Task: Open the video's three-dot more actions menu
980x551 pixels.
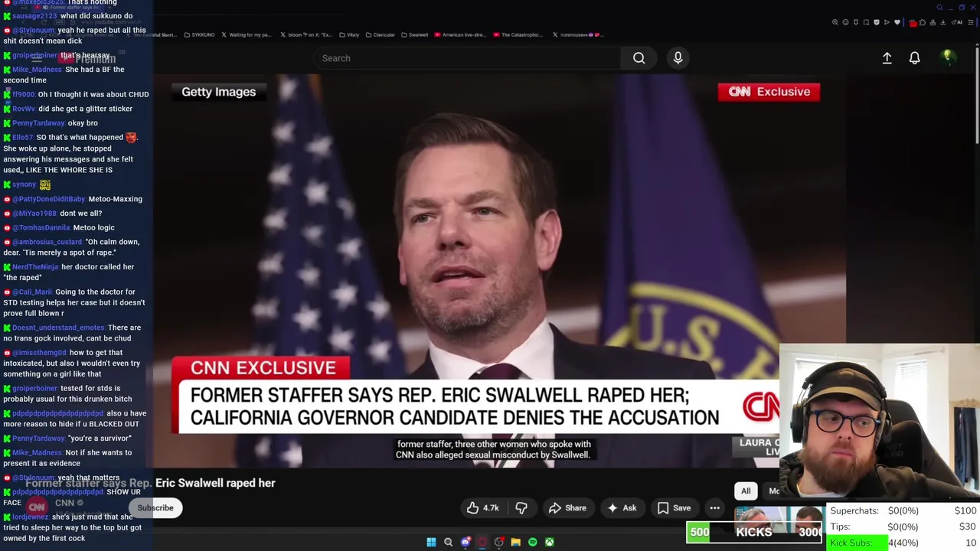Action: (714, 507)
